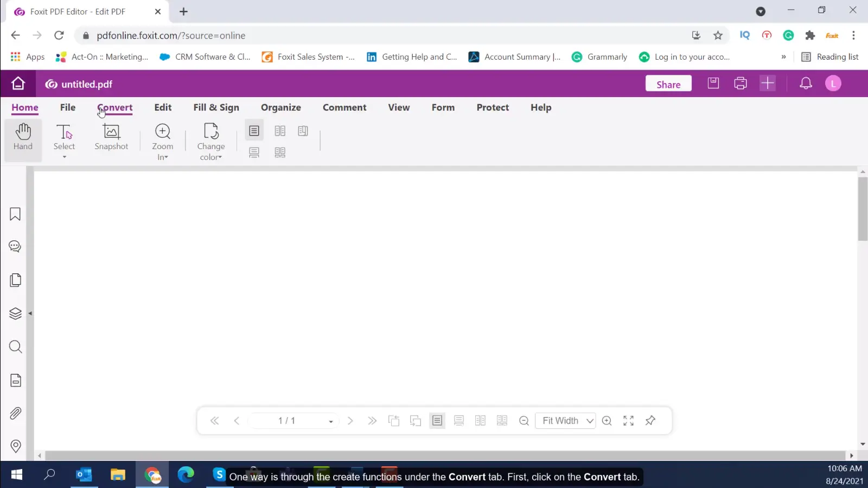Open the File tab

tap(68, 107)
